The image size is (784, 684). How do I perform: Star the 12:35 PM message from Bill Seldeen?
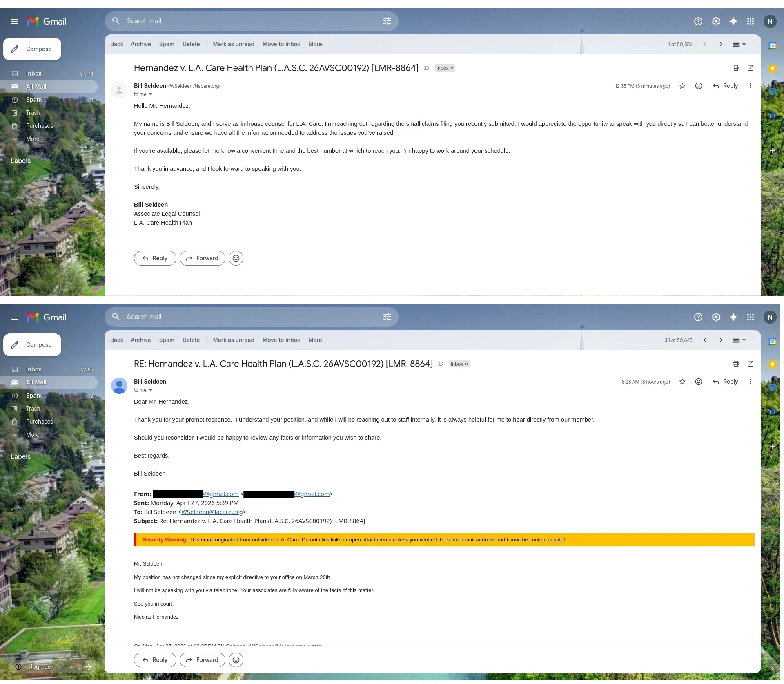682,86
